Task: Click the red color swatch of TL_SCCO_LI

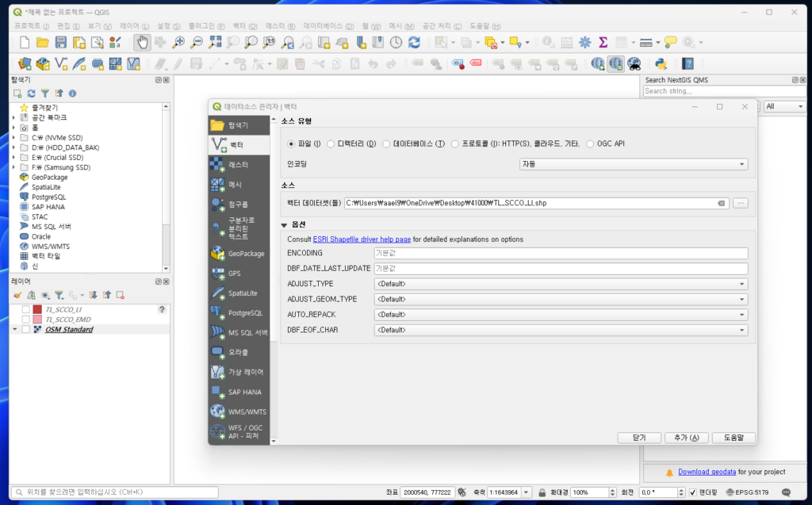Action: click(37, 309)
